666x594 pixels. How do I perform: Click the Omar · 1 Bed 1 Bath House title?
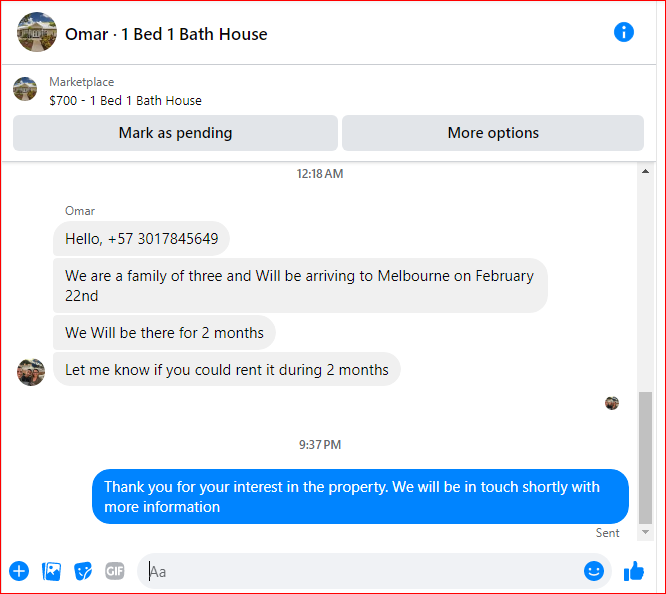pos(166,34)
